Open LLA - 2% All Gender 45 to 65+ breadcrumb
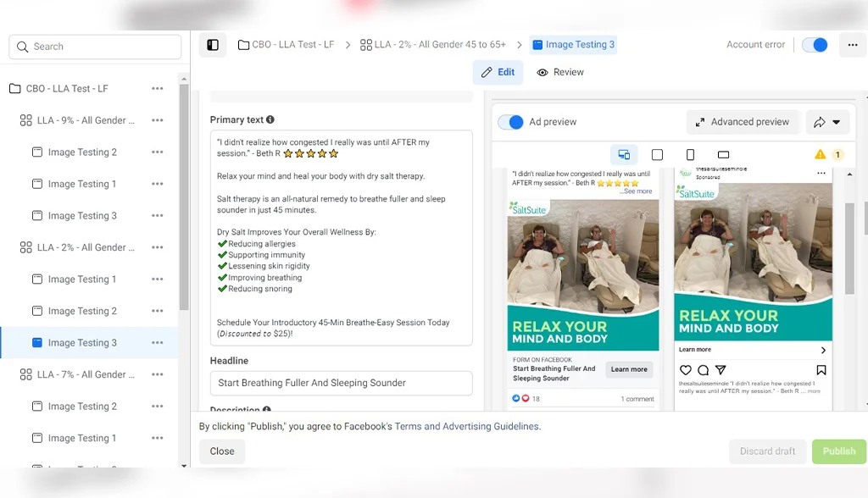This screenshot has width=868, height=498. (433, 45)
